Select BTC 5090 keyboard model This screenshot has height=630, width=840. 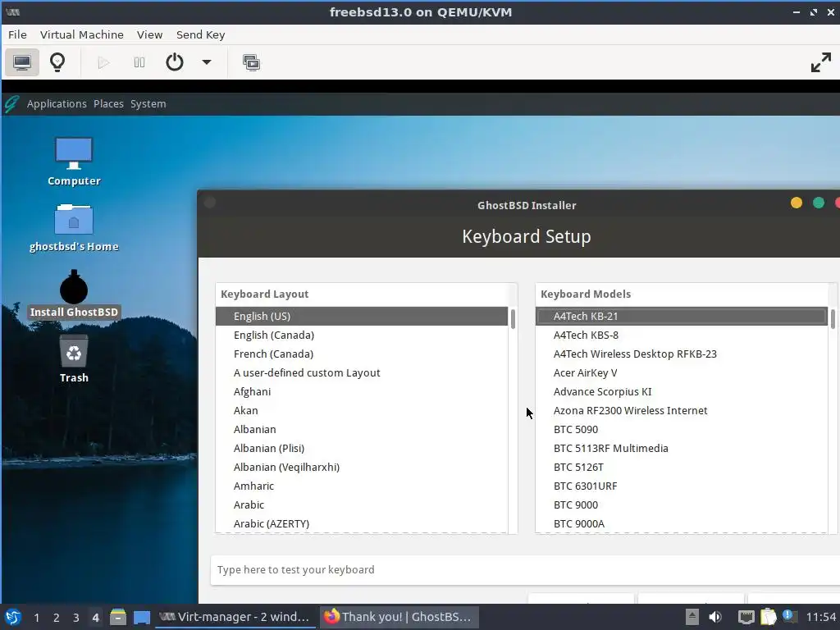[x=682, y=430]
